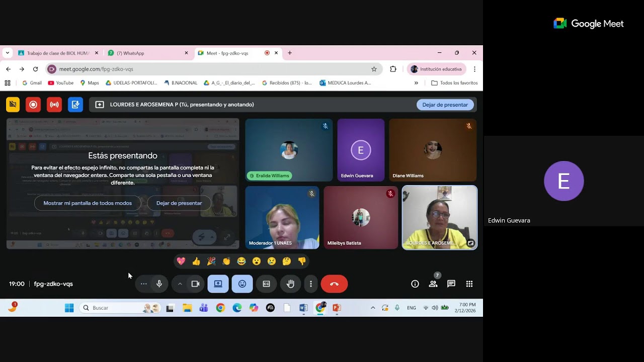The height and width of the screenshot is (362, 644).
Task: Click the present screen button
Action: click(218, 284)
